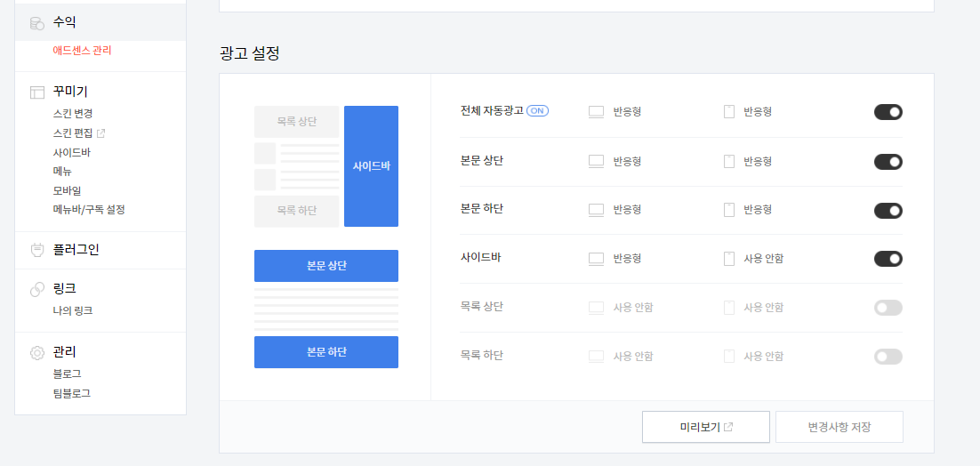Click the chain icon beside 링크
The image size is (980, 466).
(x=36, y=289)
